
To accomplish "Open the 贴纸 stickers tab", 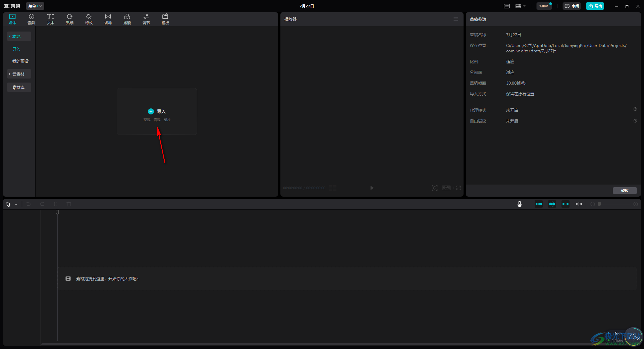I will 70,19.
